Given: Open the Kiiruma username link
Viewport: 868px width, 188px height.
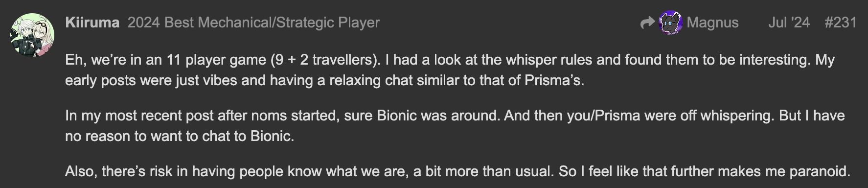Looking at the screenshot, I should (92, 23).
